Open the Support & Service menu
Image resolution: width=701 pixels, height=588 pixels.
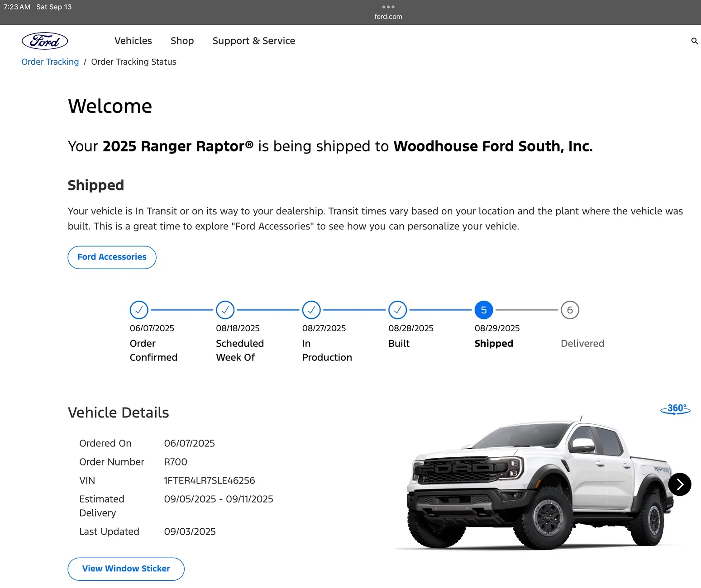254,41
